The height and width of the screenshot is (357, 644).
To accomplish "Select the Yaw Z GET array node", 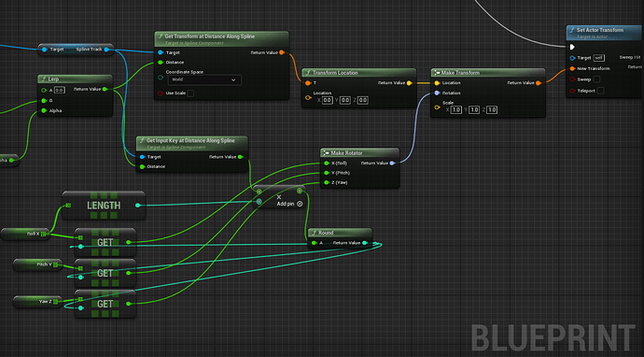I will pyautogui.click(x=105, y=304).
